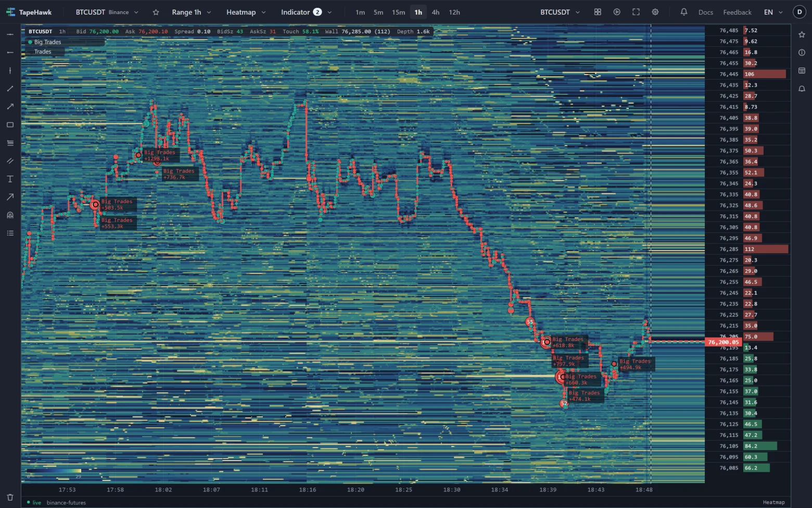812x508 pixels.
Task: Click the heatmap intensity scale bar
Action: (x=54, y=471)
